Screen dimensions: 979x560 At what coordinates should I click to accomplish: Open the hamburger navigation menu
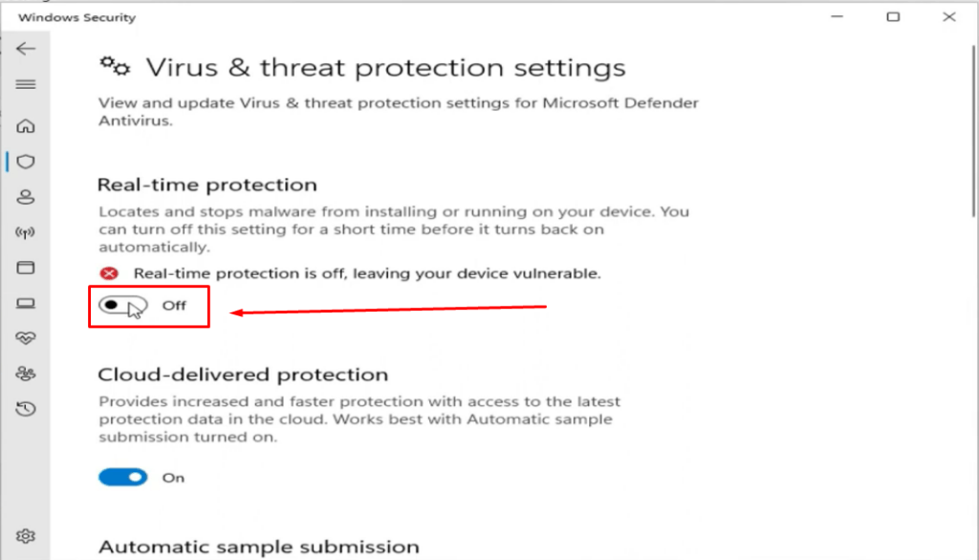pos(26,84)
